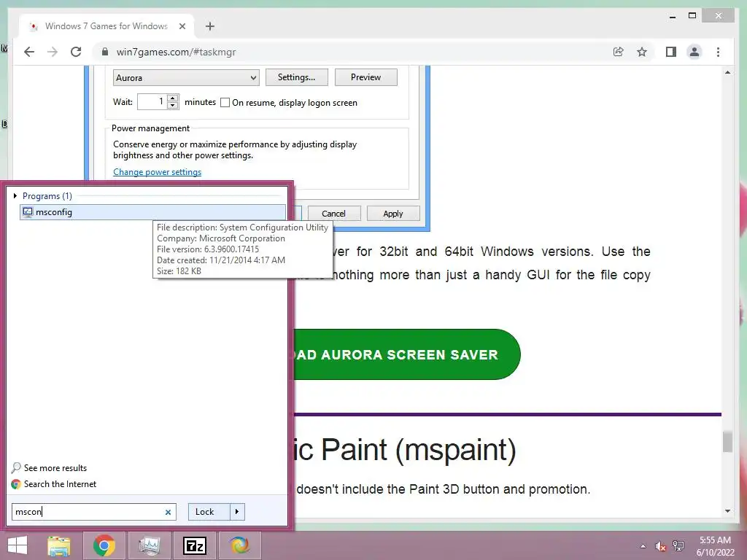Click the network tray icon
Viewport: 747px width, 560px height.
pyautogui.click(x=678, y=546)
